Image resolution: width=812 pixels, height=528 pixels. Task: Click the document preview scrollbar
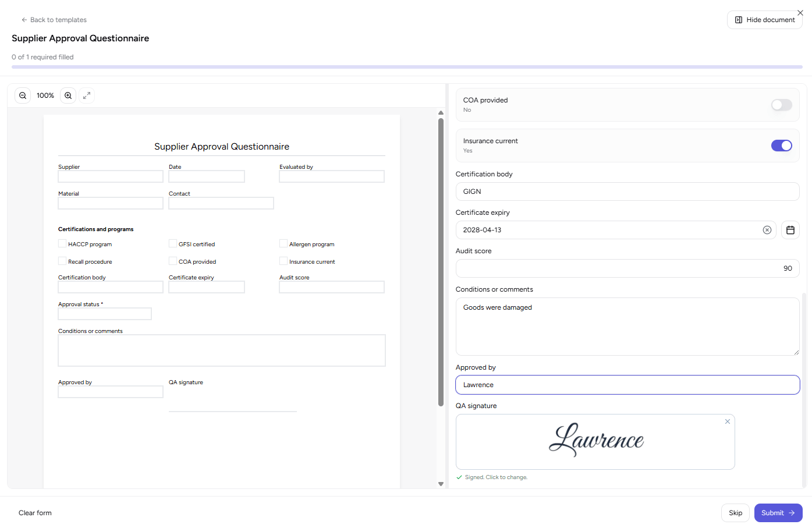click(x=441, y=262)
